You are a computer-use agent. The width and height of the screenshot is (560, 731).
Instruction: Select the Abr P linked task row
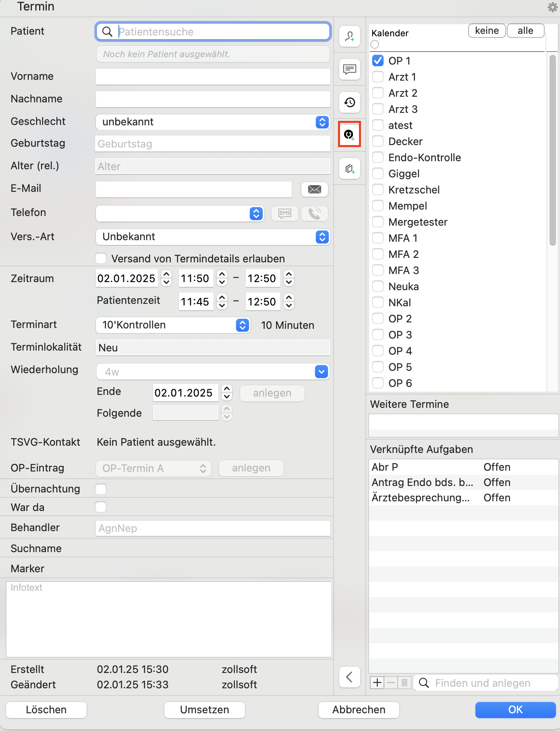463,467
